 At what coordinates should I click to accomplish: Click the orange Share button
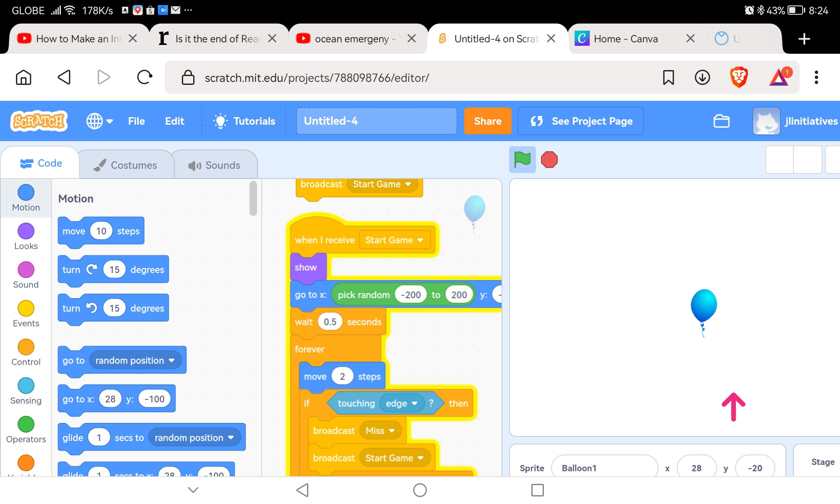tap(488, 121)
